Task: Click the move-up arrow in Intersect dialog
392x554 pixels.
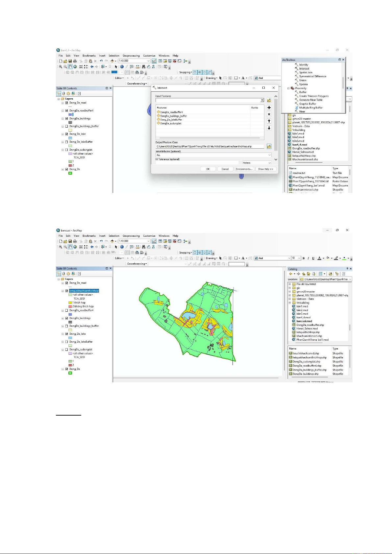Action: click(x=269, y=121)
